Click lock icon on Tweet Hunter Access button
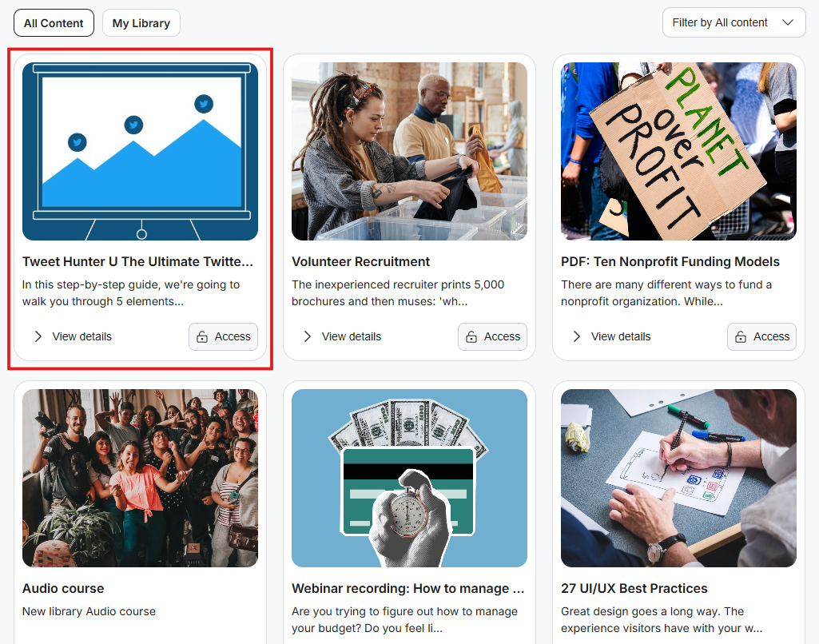819x644 pixels. click(x=202, y=337)
